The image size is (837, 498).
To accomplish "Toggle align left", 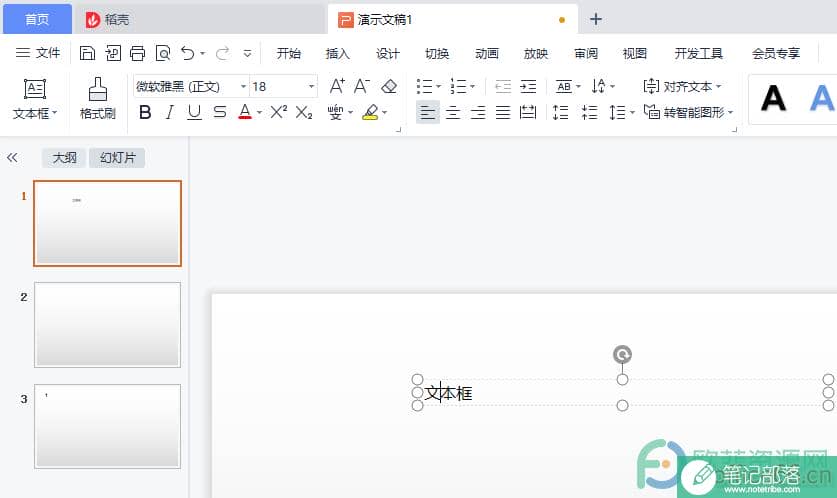I will 428,112.
